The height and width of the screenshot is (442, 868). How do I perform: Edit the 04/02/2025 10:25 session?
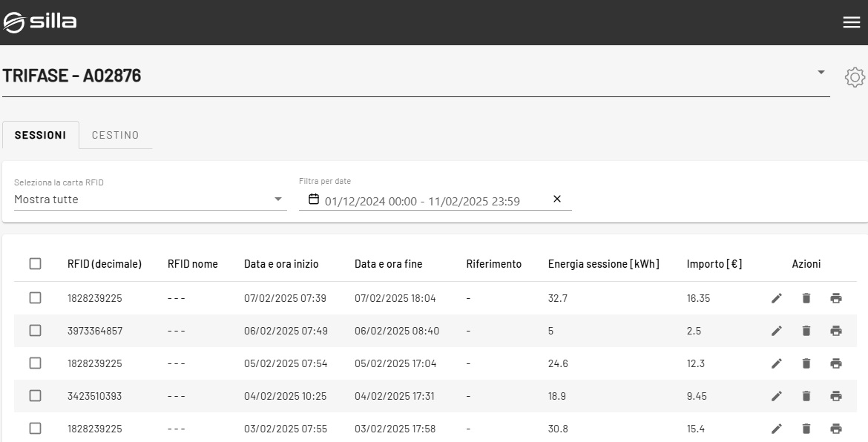(777, 396)
